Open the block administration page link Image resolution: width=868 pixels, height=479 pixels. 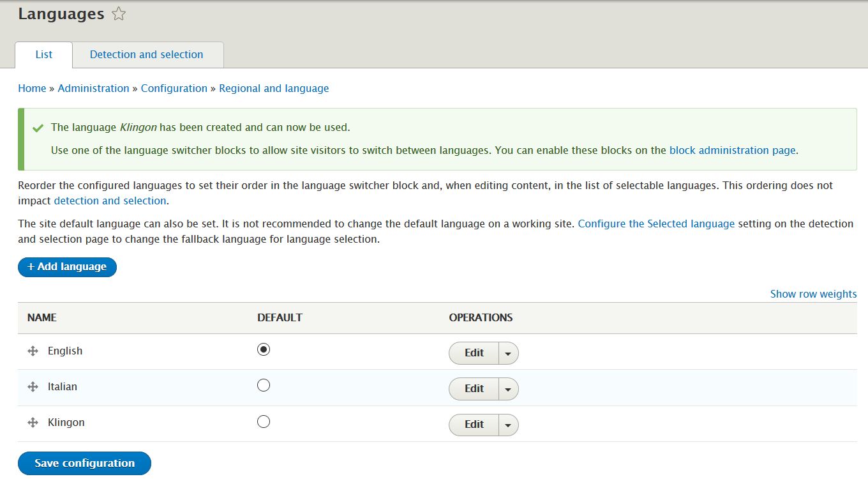[732, 150]
